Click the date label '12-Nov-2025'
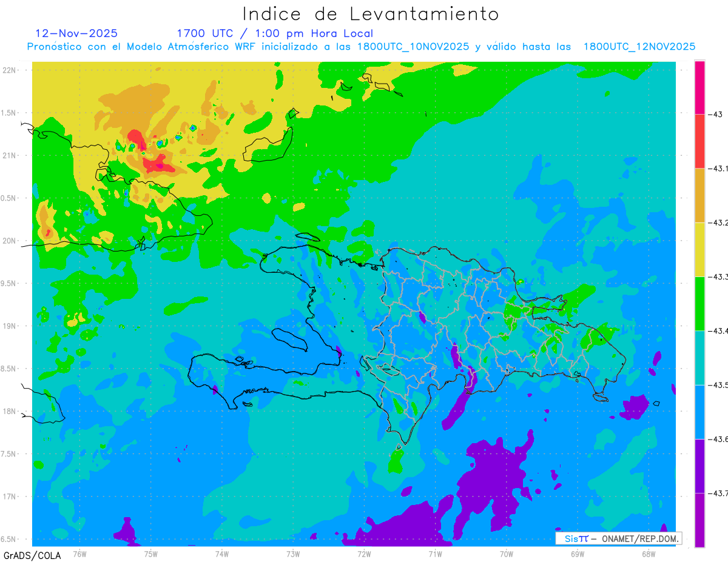The image size is (728, 562). (x=77, y=33)
